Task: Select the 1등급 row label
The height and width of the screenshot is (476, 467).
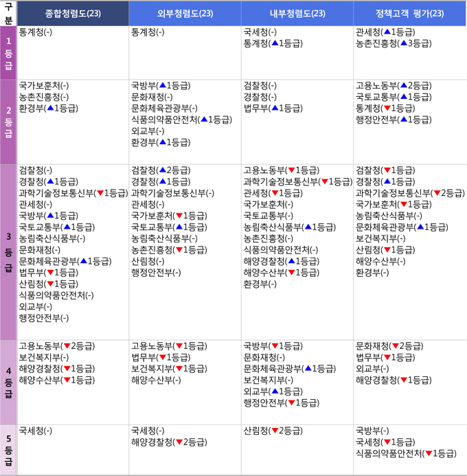Action: [x=8, y=53]
